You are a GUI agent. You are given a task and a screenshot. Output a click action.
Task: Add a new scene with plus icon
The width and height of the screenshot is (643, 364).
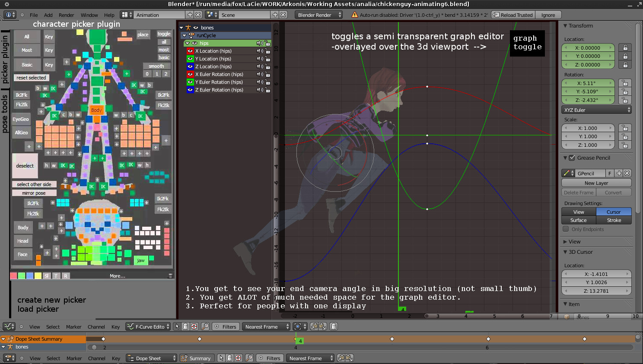click(275, 15)
